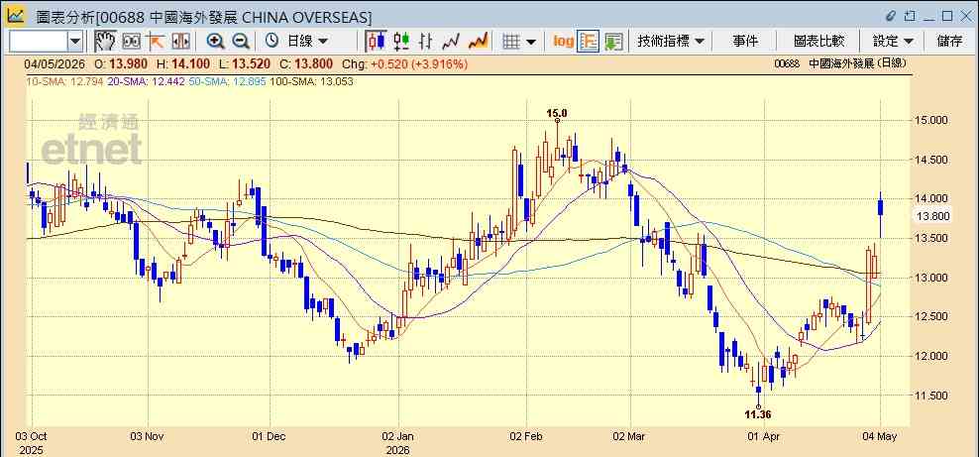Screen dimensions: 980x457
Task: Click the 12.000 price axis label
Action: point(931,356)
